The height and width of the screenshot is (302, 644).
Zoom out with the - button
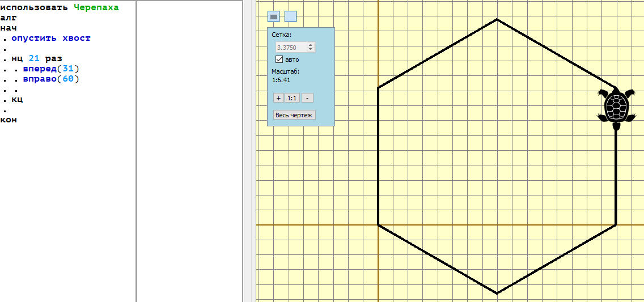point(308,98)
